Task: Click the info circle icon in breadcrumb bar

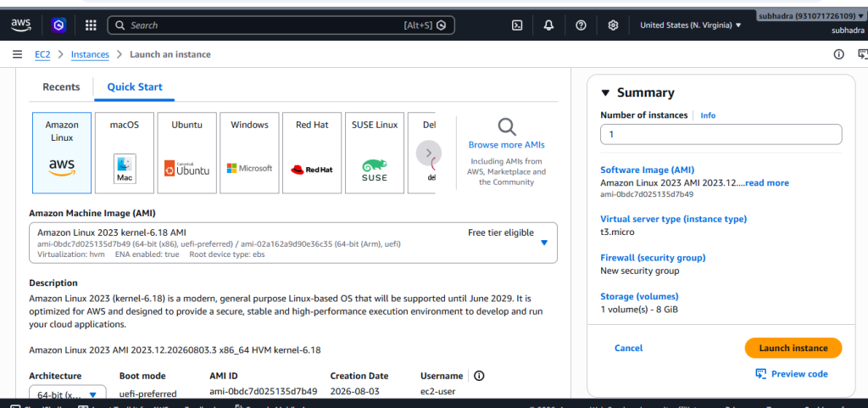Action: (x=838, y=54)
